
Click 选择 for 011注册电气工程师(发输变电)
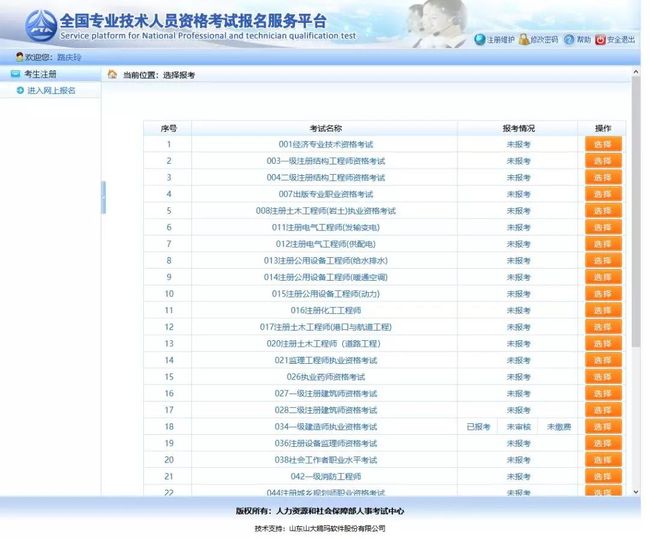coord(603,227)
